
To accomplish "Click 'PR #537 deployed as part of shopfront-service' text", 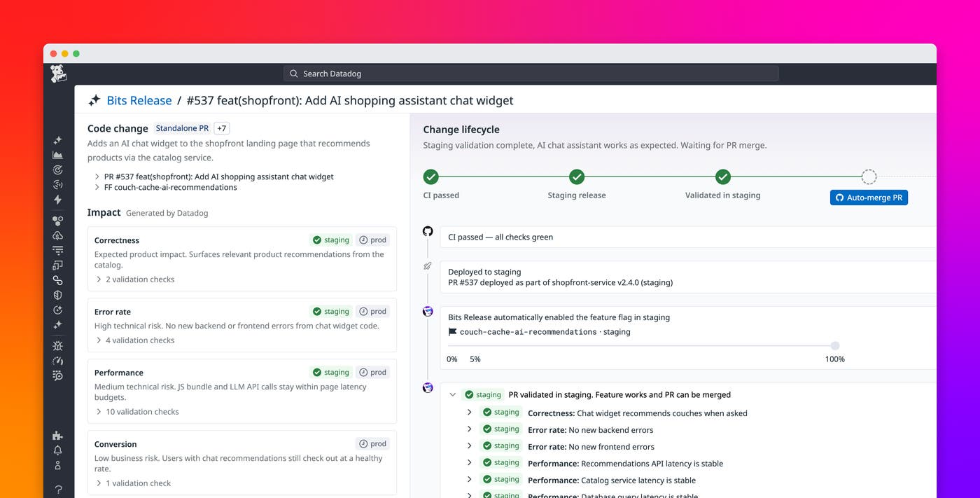I will click(x=560, y=283).
